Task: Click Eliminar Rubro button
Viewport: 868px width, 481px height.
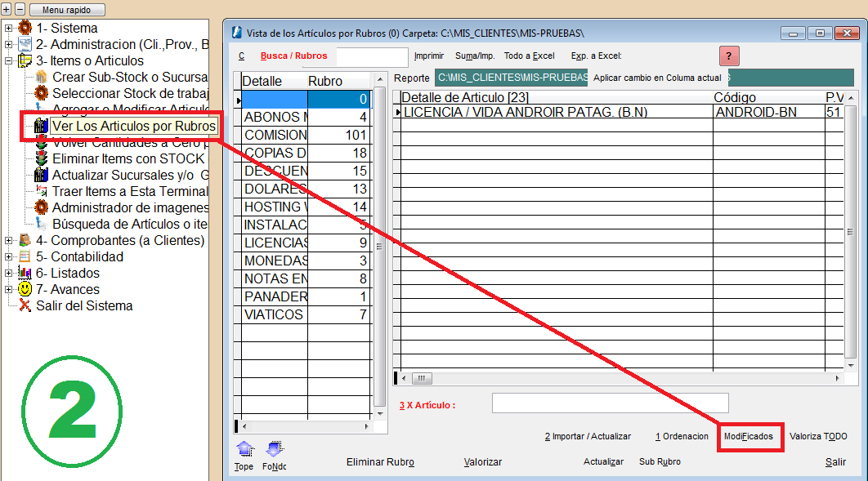Action: click(380, 462)
